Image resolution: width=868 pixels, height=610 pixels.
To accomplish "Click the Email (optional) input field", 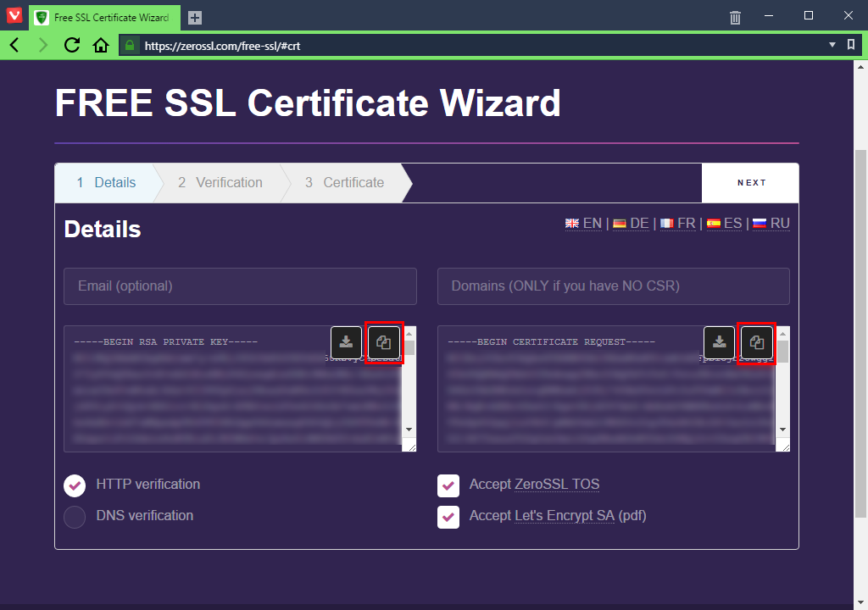I will (x=240, y=286).
